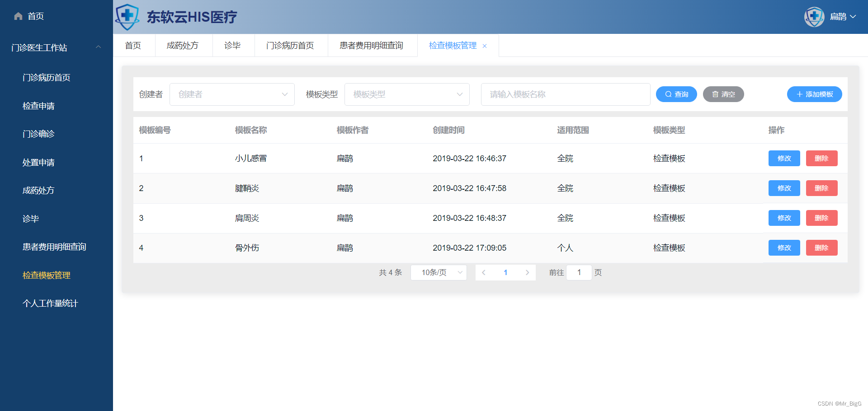Click the 模板编号 column header
This screenshot has width=868, height=411.
pos(155,131)
